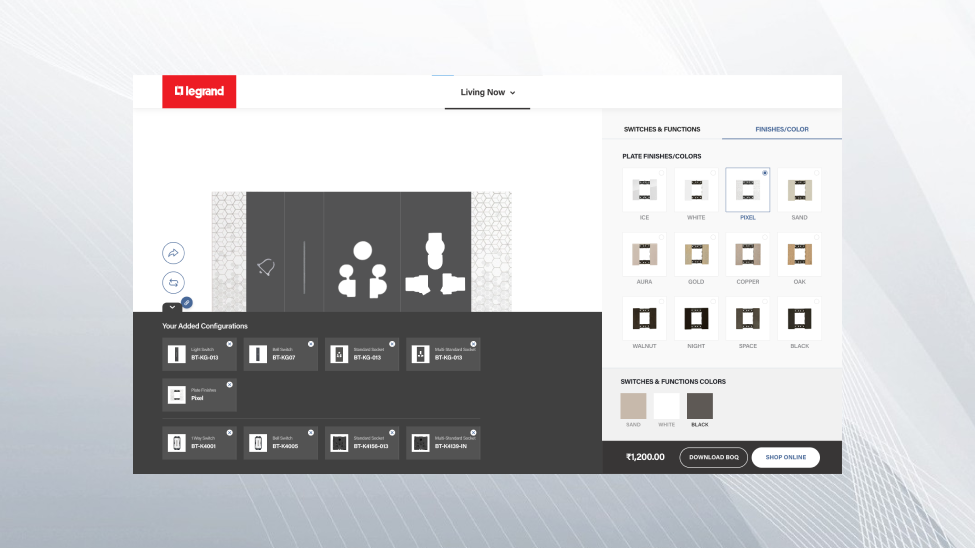The width and height of the screenshot is (975, 548).
Task: Click the blue pencil edit icon
Action: coord(187,302)
